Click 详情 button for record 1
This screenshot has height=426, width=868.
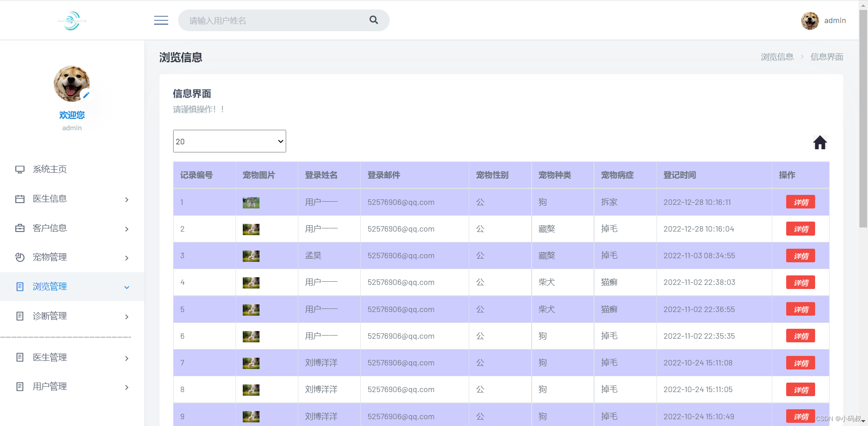pos(801,202)
